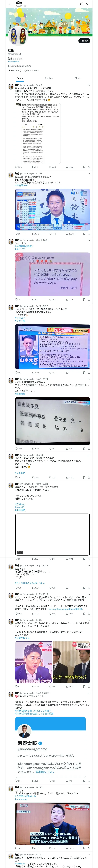Open more options on the Sep 13 post

[x=89, y=85]
